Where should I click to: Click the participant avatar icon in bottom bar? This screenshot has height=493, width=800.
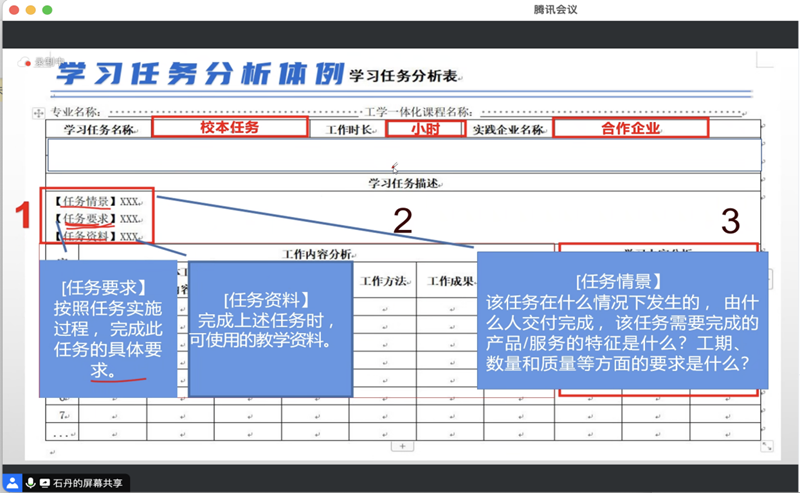pos(12,483)
